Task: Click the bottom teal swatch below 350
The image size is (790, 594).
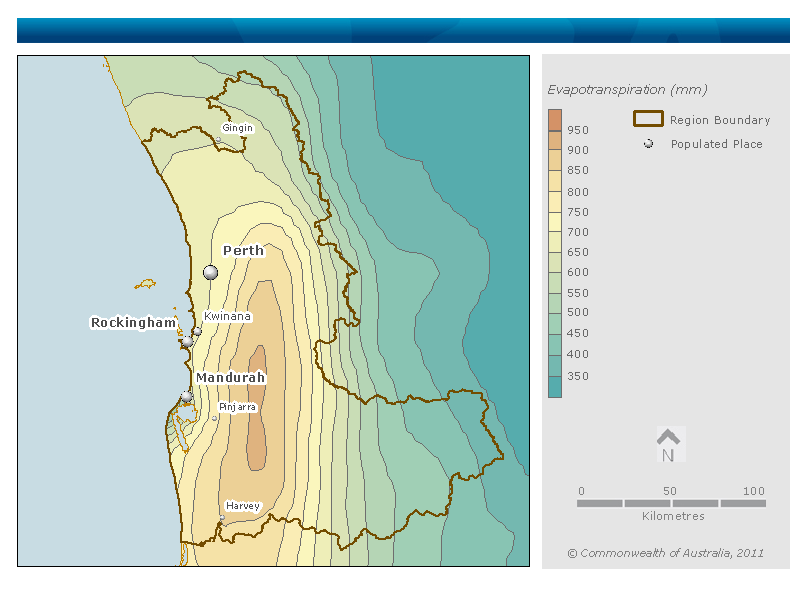Action: tap(555, 387)
